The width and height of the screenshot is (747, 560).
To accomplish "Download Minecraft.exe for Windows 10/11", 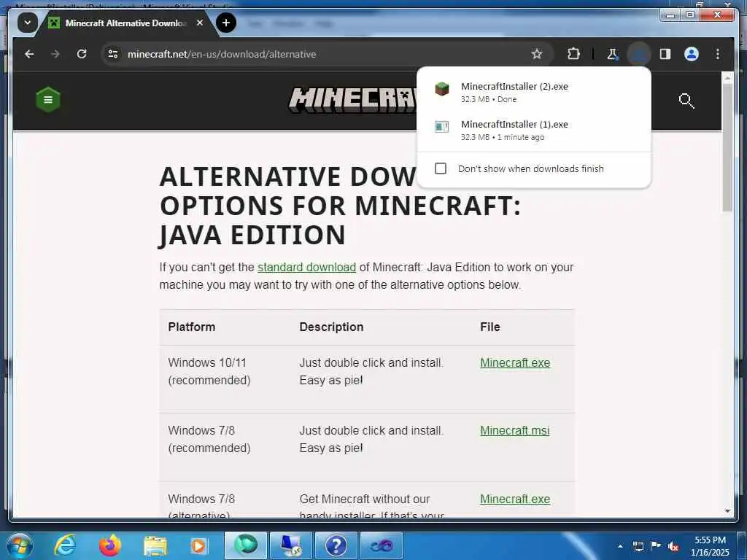I will click(515, 363).
